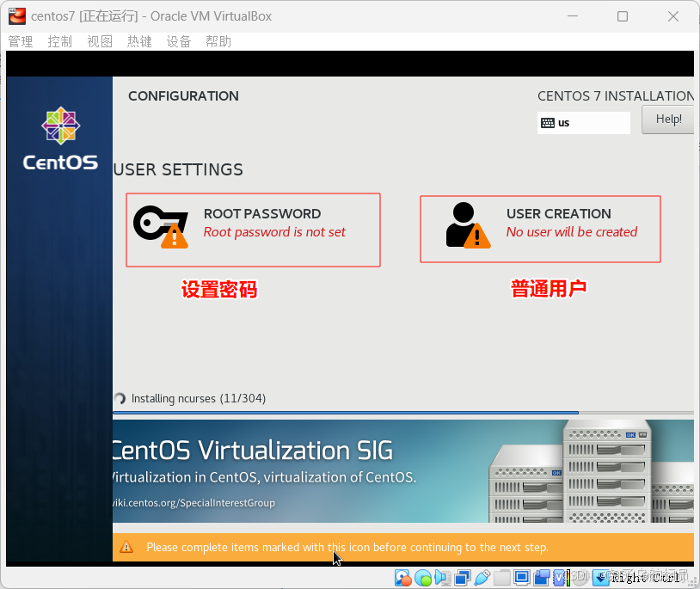Viewport: 700px width, 589px height.
Task: Click the wiki.centos.org/SpecialInterestGroup text
Action: click(x=193, y=503)
